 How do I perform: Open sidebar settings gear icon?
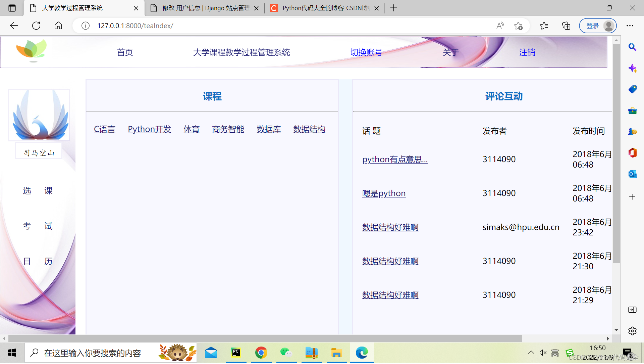click(632, 331)
